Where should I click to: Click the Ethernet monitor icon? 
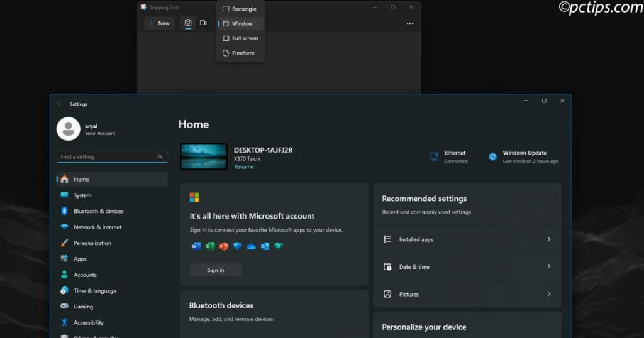tap(434, 156)
